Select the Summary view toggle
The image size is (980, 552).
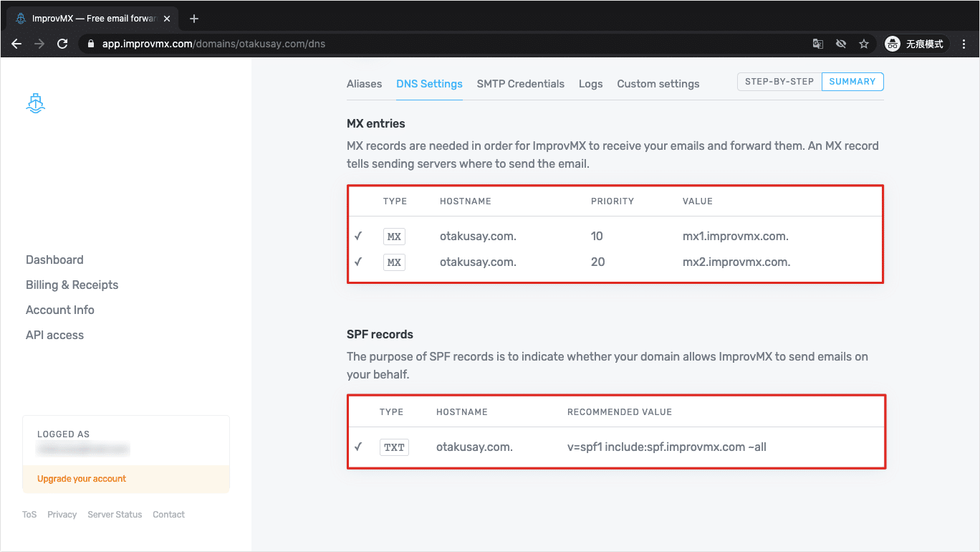coord(852,82)
